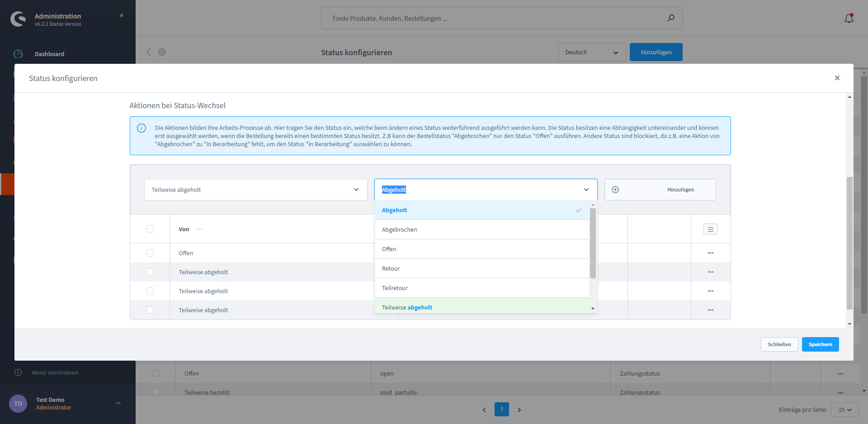Open actions for background Offen Zahlungsstatus row

[x=840, y=374]
